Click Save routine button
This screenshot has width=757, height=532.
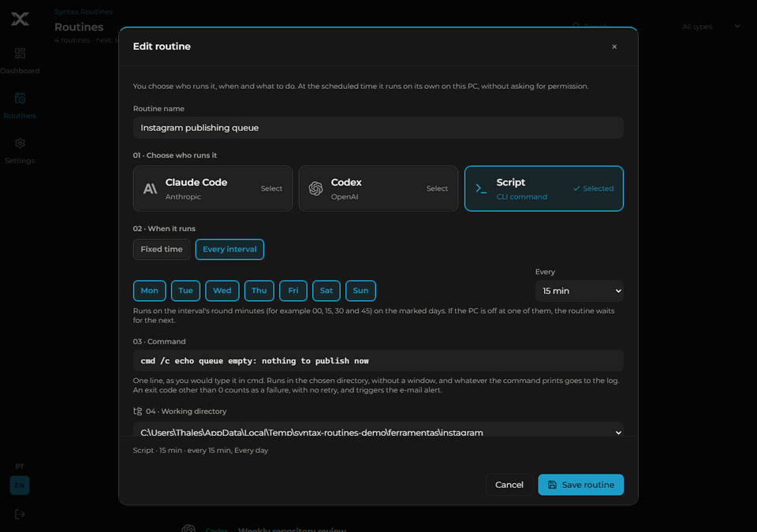coord(581,485)
